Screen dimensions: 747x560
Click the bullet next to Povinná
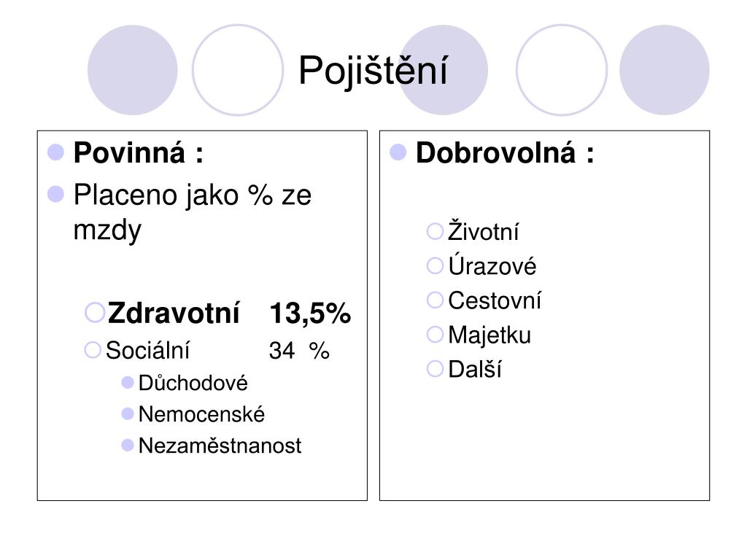[x=55, y=152]
